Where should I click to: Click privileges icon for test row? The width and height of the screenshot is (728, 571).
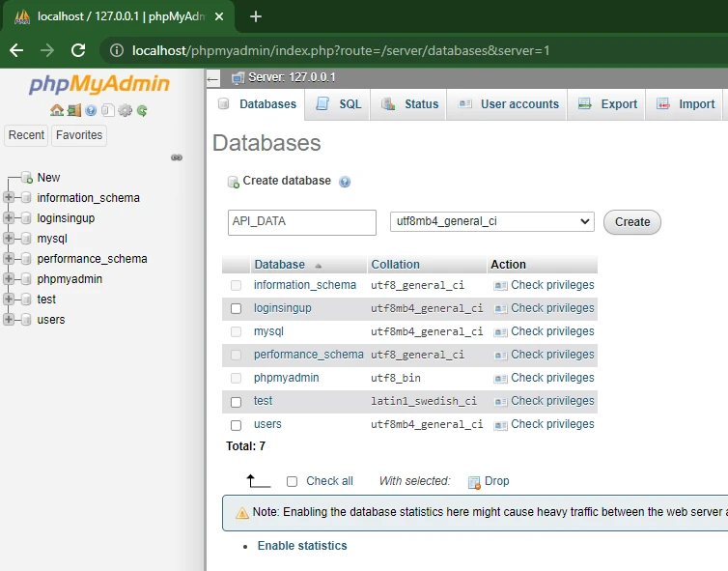[x=500, y=402]
